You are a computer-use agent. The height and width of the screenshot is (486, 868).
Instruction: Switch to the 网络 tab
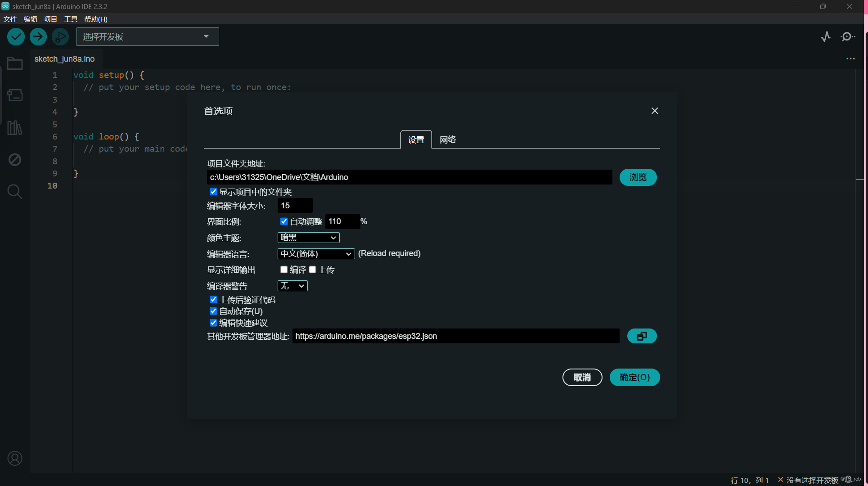click(447, 139)
